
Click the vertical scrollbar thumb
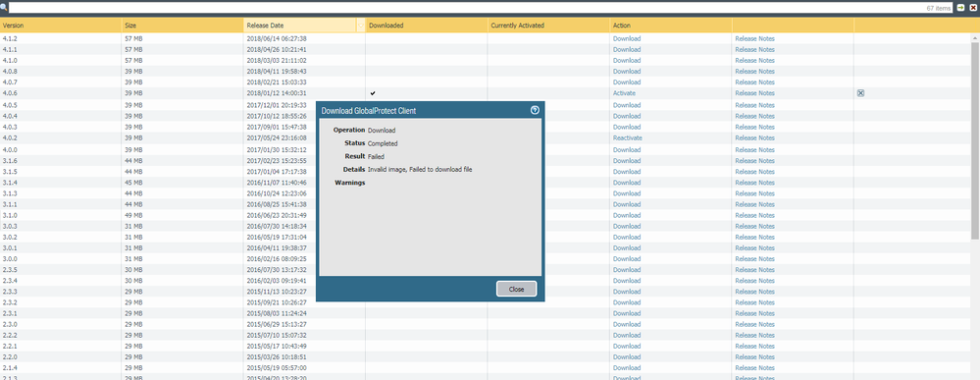[975, 140]
